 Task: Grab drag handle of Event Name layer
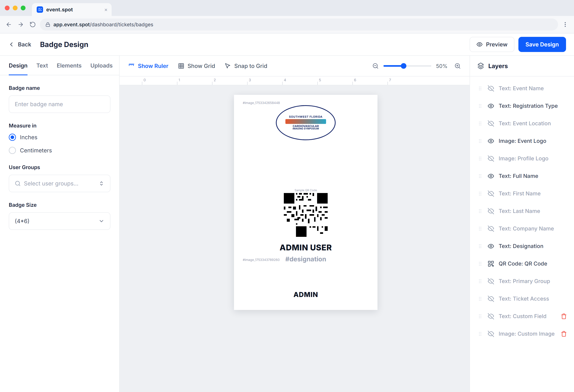480,88
